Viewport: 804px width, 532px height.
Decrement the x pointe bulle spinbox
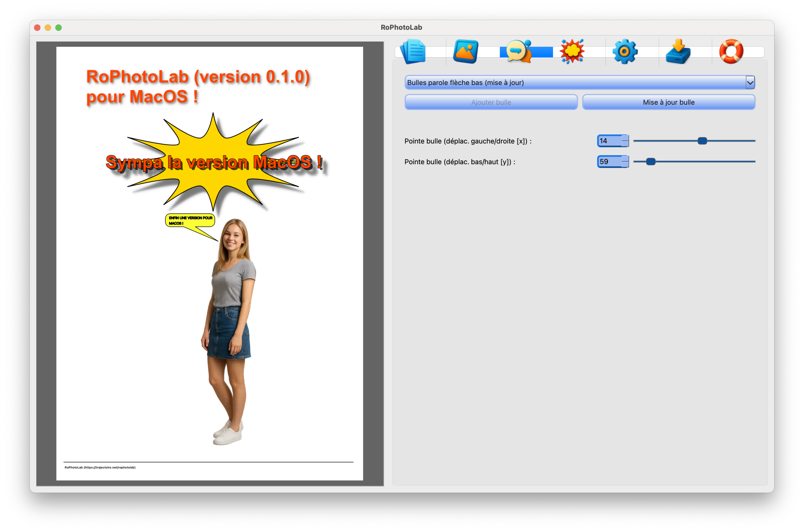(x=625, y=143)
